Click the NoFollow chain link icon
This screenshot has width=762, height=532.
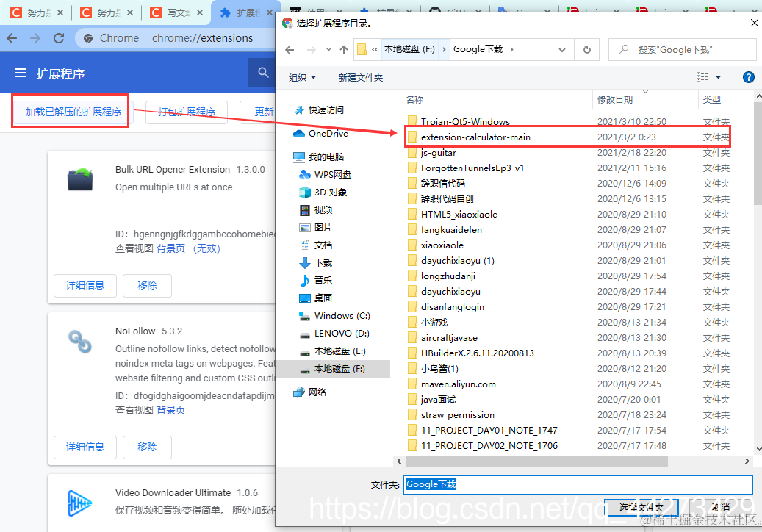coord(80,341)
